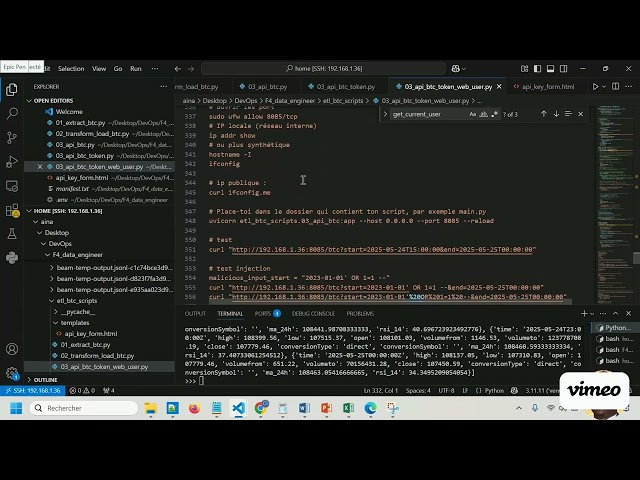Close the bottom panel

click(x=629, y=313)
